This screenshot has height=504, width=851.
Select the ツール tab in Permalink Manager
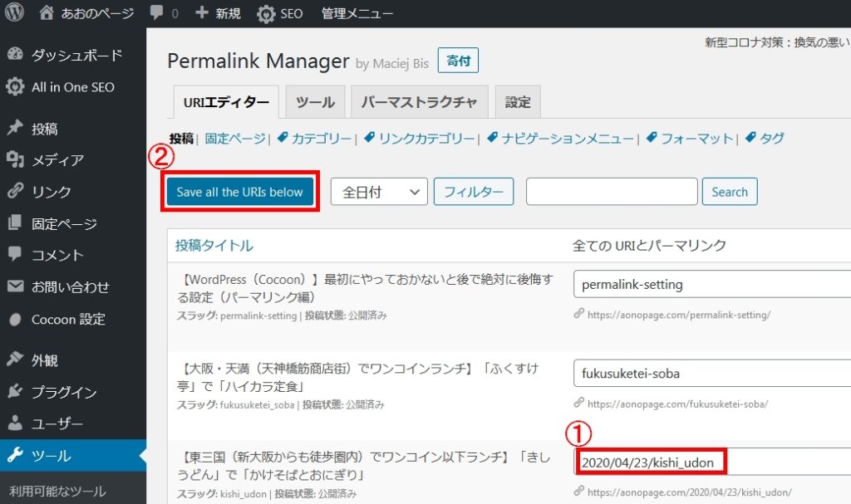point(314,101)
